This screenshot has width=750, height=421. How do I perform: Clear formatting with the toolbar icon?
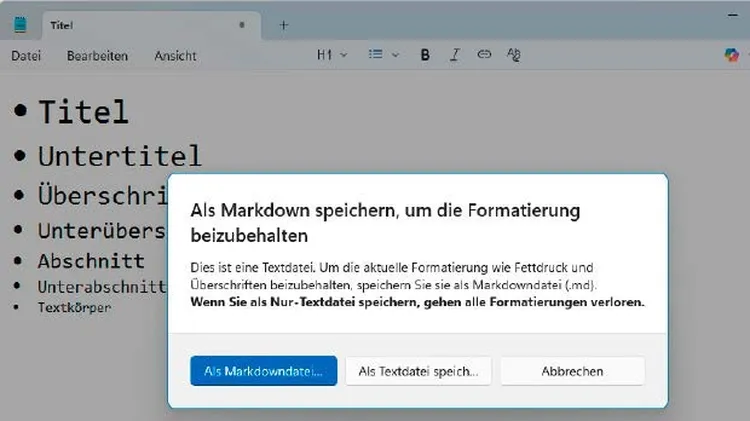[514, 55]
